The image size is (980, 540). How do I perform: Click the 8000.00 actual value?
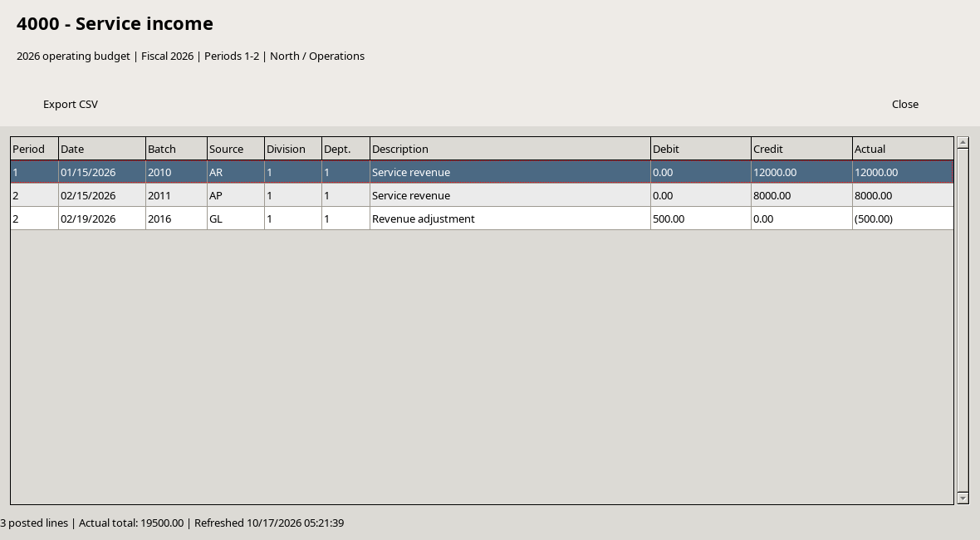(x=903, y=195)
